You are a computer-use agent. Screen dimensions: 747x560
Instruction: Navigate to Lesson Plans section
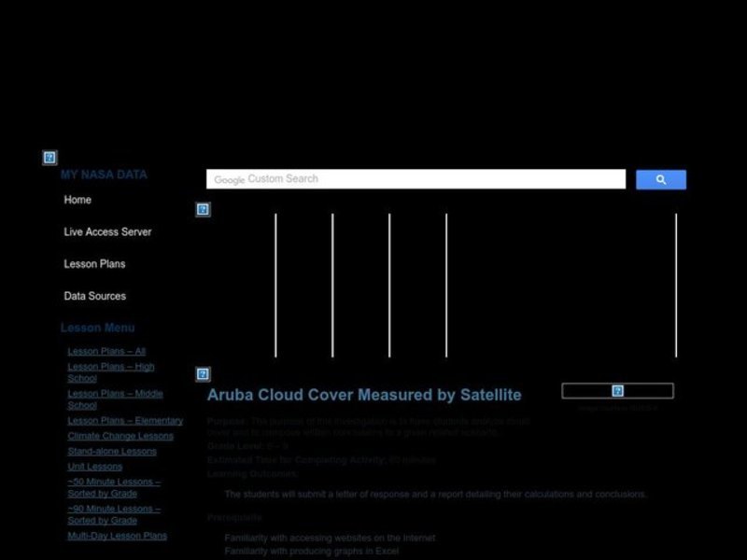tap(95, 263)
